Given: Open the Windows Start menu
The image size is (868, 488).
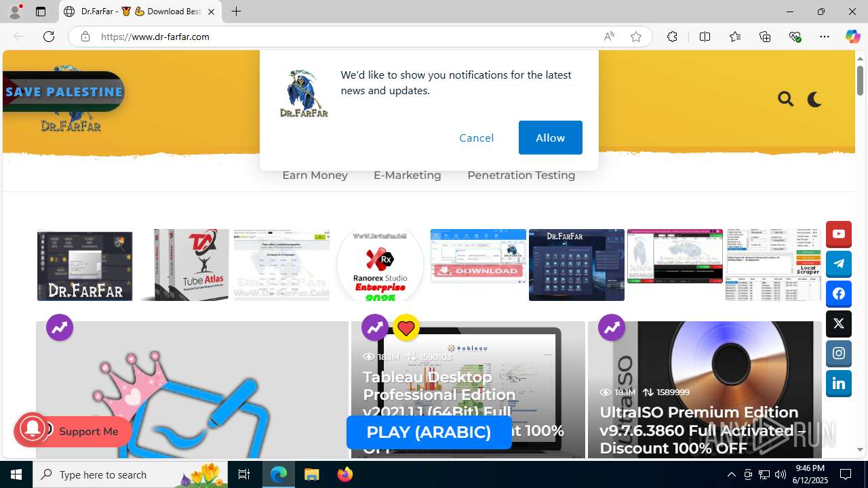Looking at the screenshot, I should [x=16, y=474].
